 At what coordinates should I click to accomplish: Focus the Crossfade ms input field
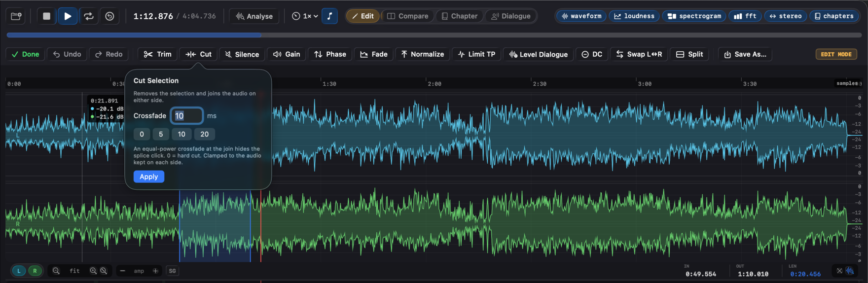point(186,116)
